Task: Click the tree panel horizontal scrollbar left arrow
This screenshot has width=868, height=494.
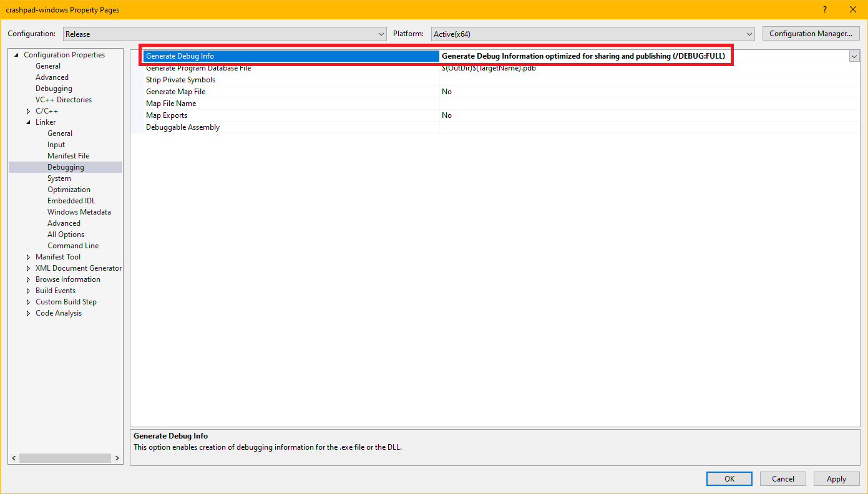Action: [x=14, y=458]
